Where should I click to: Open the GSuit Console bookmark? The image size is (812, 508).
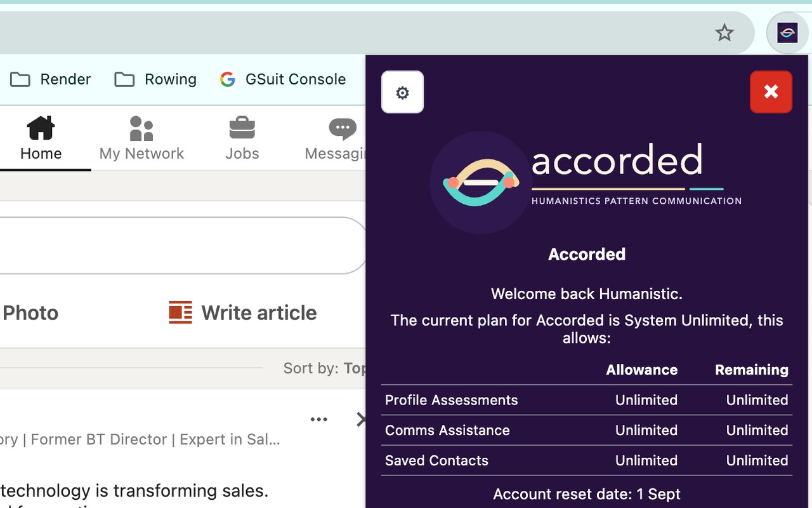(x=283, y=79)
